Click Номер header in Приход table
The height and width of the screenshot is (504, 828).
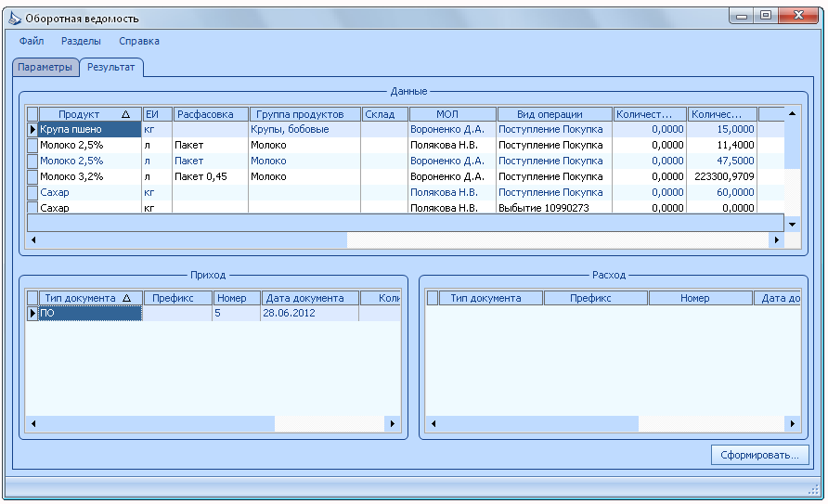click(x=237, y=298)
